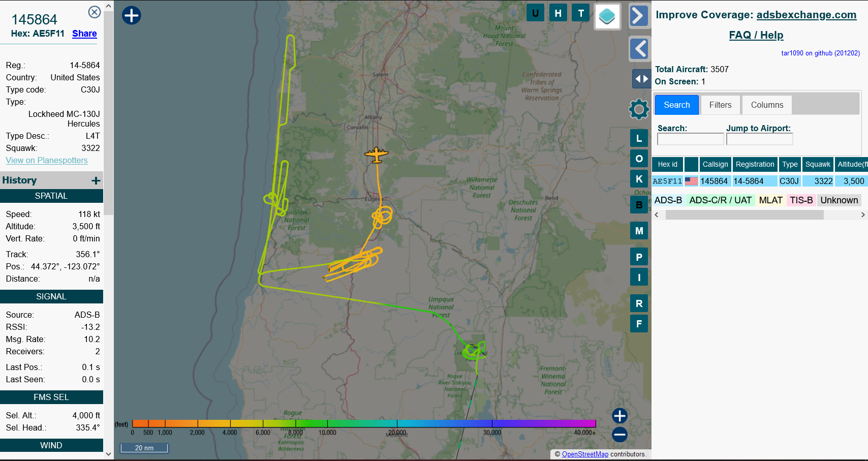Zoom out using the map minus button
868x461 pixels.
619,435
